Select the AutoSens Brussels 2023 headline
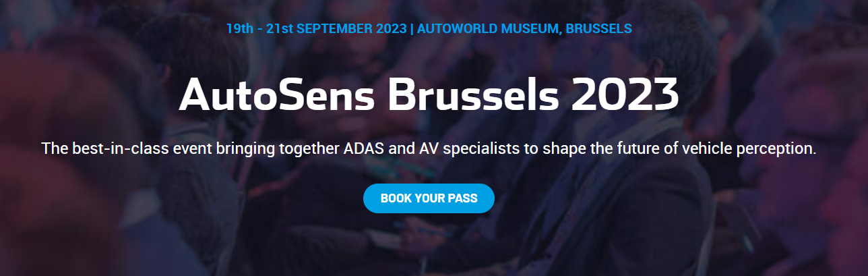This screenshot has height=276, width=868. pos(429,95)
